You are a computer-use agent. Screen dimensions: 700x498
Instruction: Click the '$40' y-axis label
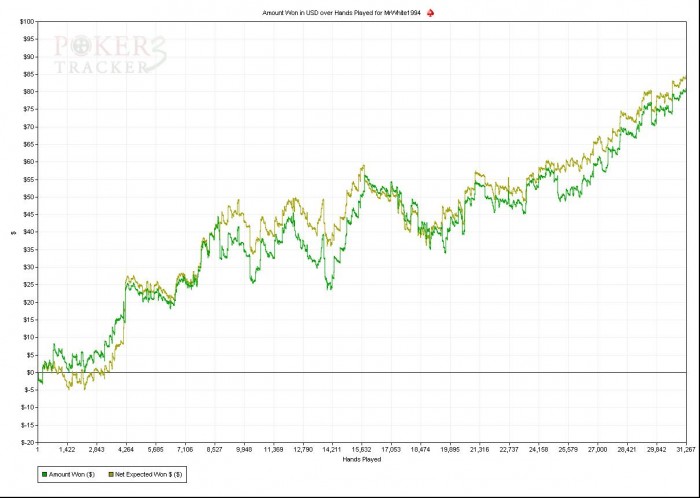[28, 232]
